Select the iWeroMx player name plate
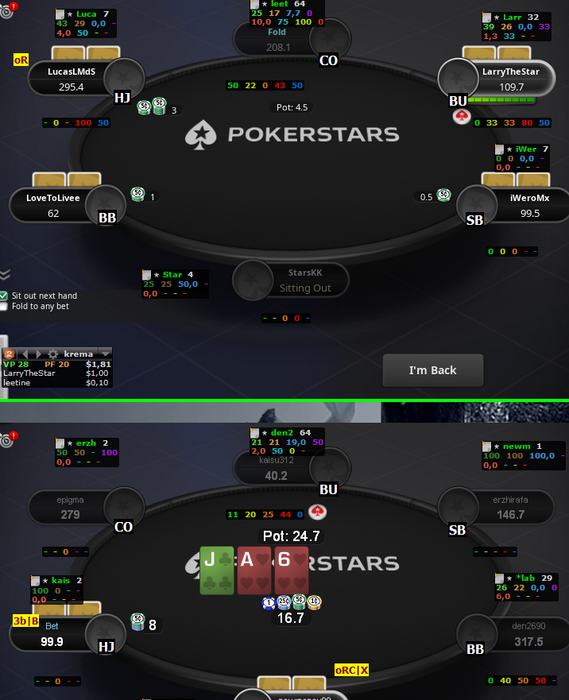This screenshot has height=700, width=569. pyautogui.click(x=529, y=205)
